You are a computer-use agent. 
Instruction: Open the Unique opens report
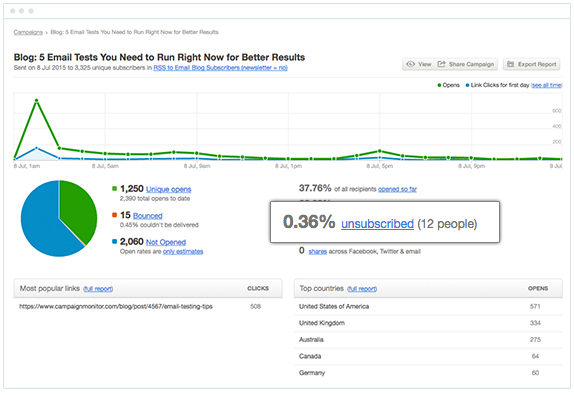[x=168, y=189]
